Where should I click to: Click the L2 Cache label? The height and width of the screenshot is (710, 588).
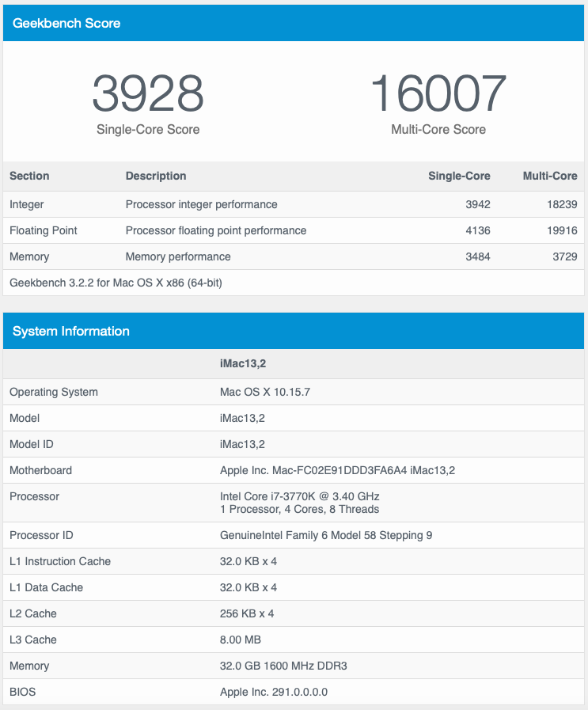(33, 613)
